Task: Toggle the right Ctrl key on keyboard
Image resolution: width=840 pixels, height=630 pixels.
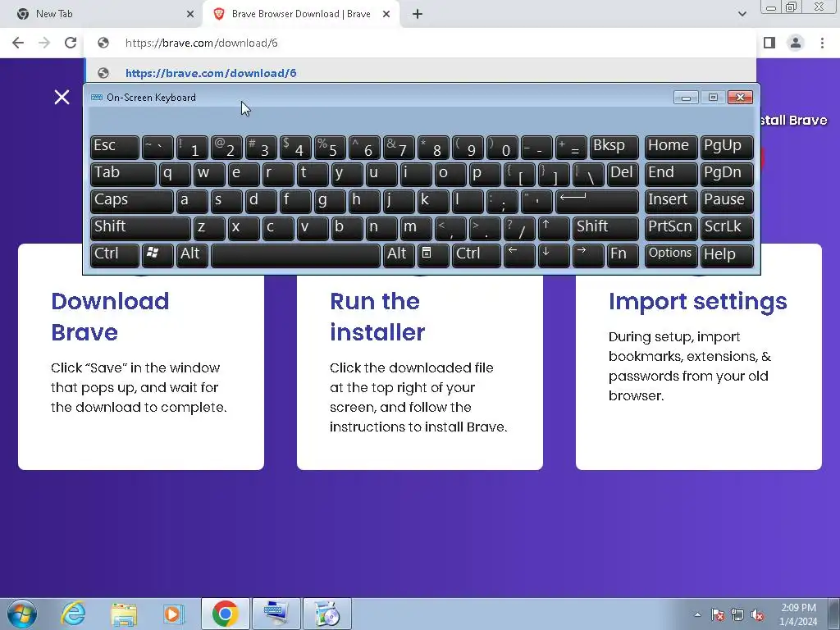Action: pyautogui.click(x=477, y=254)
